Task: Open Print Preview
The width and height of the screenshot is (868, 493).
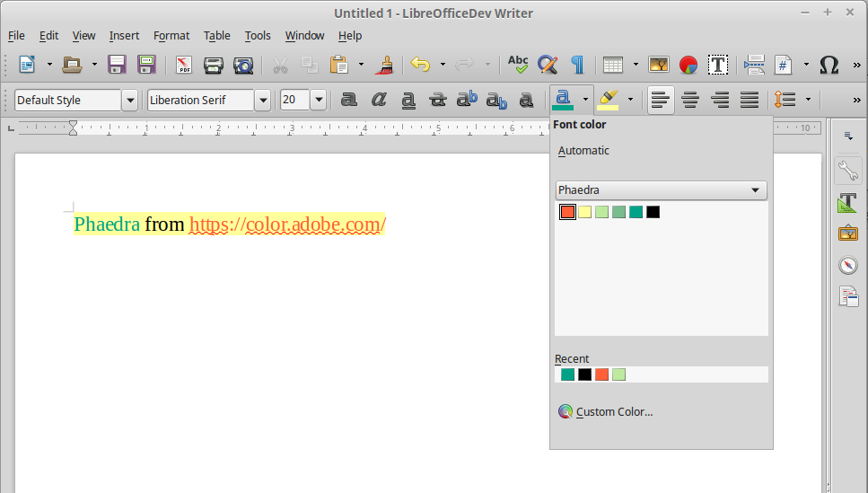Action: coord(243,65)
